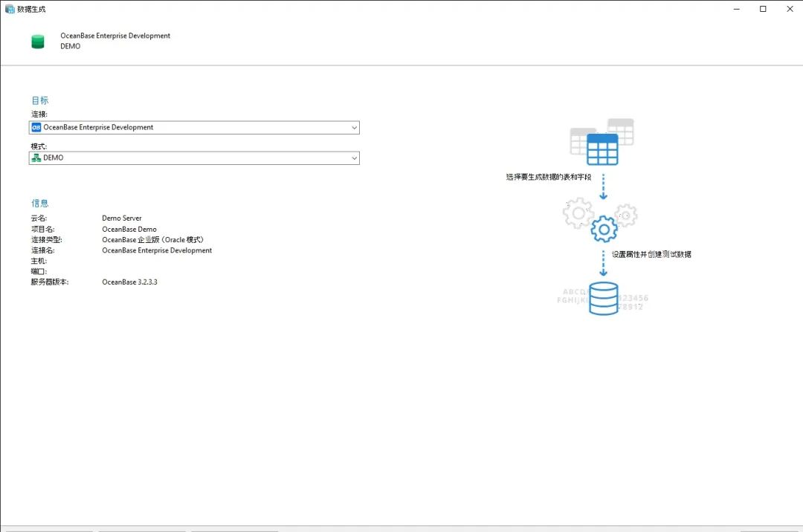This screenshot has width=803, height=532.
Task: Maximize the data generation window
Action: tap(763, 9)
